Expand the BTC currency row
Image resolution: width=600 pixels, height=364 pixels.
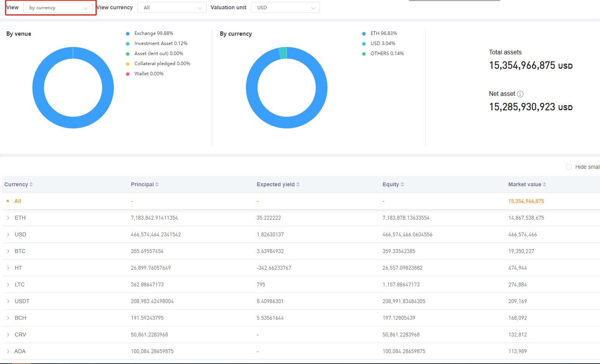coord(8,251)
